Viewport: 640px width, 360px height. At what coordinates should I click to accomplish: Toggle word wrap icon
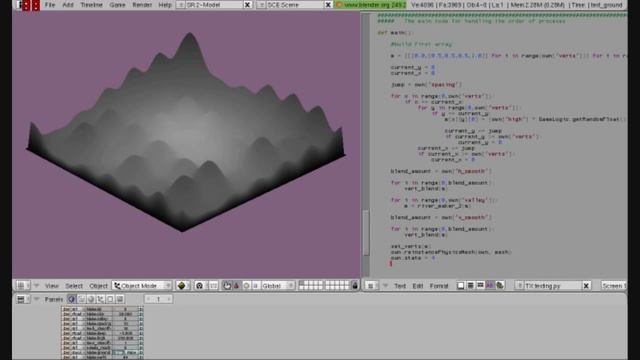coord(480,286)
